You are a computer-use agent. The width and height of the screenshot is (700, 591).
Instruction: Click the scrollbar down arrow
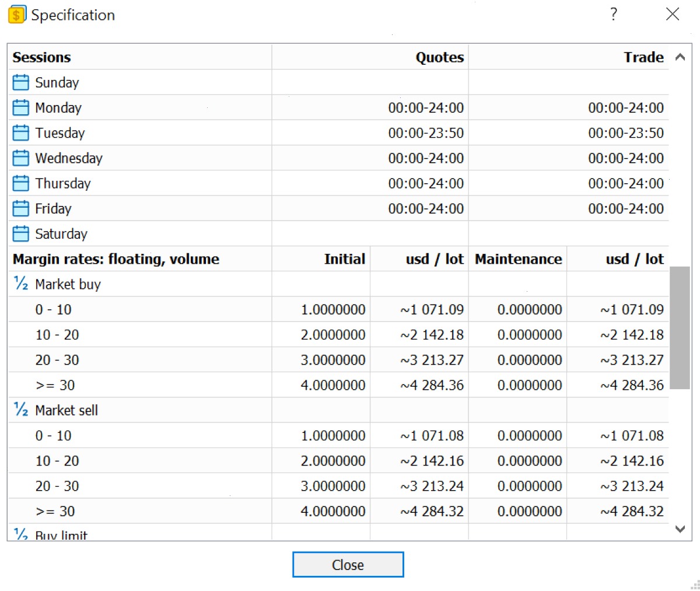(680, 529)
